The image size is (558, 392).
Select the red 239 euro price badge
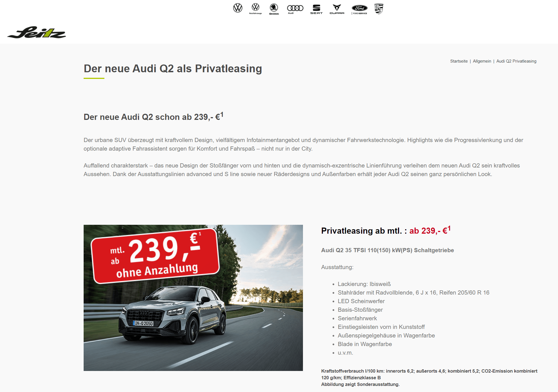click(155, 256)
